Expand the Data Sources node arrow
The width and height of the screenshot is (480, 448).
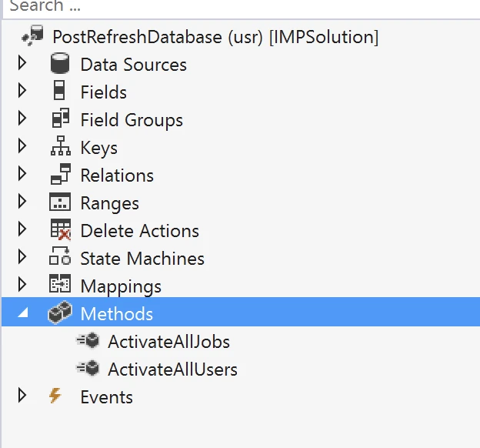point(22,64)
